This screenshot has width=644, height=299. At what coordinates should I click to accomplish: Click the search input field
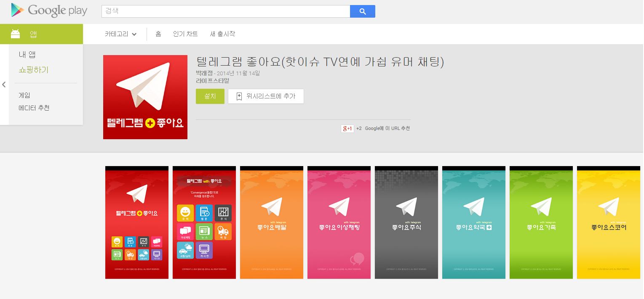pyautogui.click(x=226, y=11)
